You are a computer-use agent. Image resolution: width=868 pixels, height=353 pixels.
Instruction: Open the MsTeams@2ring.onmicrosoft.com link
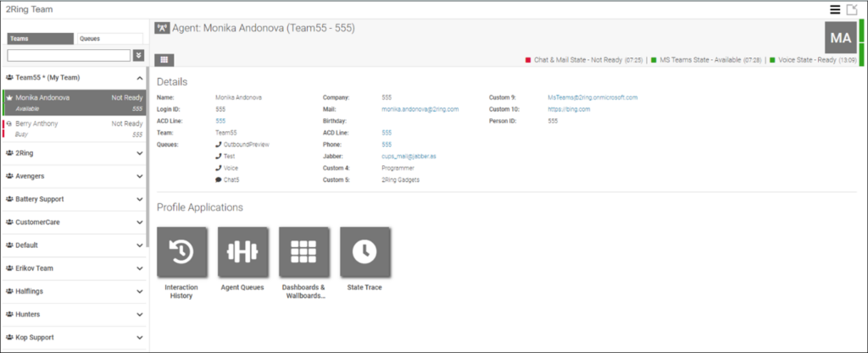[593, 98]
